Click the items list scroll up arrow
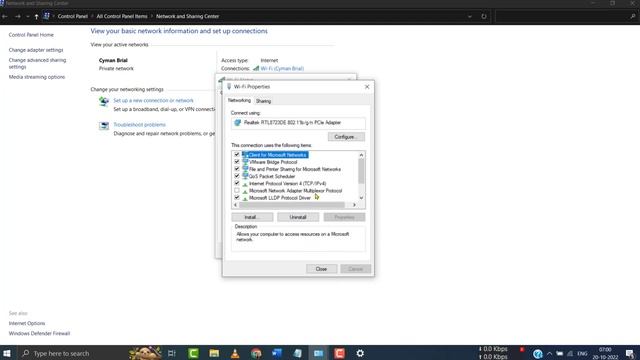Screen dimensions: 640x360 (361, 155)
